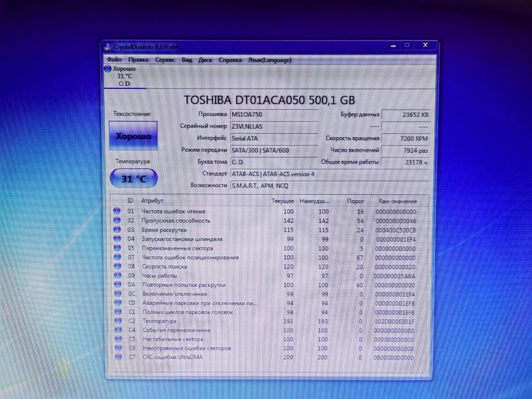The height and width of the screenshot is (399, 532).
Task: Select attribute name CRC-ошибки UltraDMA
Action: tap(172, 357)
